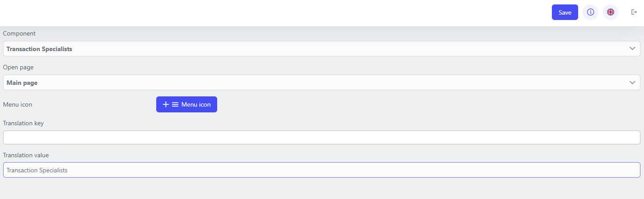Click the hamburger lines icon on Menu icon button
The image size is (644, 199).
tap(175, 104)
